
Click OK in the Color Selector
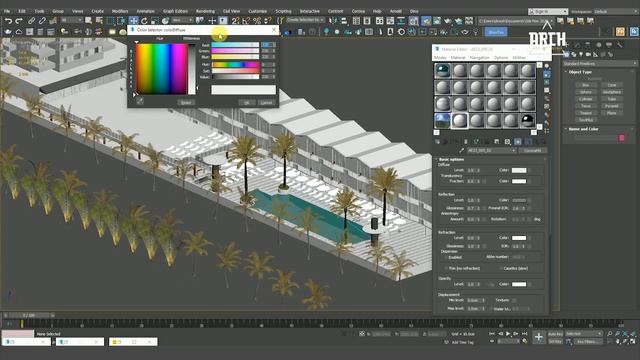click(247, 103)
